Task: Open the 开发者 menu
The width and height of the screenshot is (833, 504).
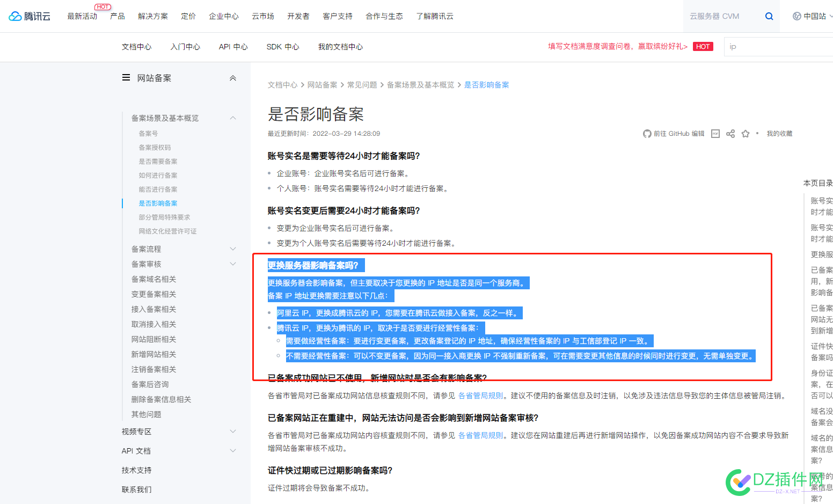Action: coord(298,16)
